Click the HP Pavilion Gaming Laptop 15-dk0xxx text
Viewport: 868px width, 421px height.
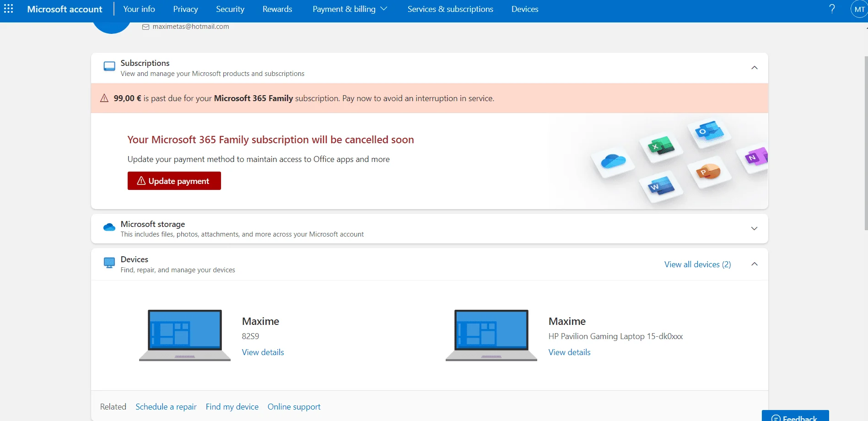pos(615,336)
